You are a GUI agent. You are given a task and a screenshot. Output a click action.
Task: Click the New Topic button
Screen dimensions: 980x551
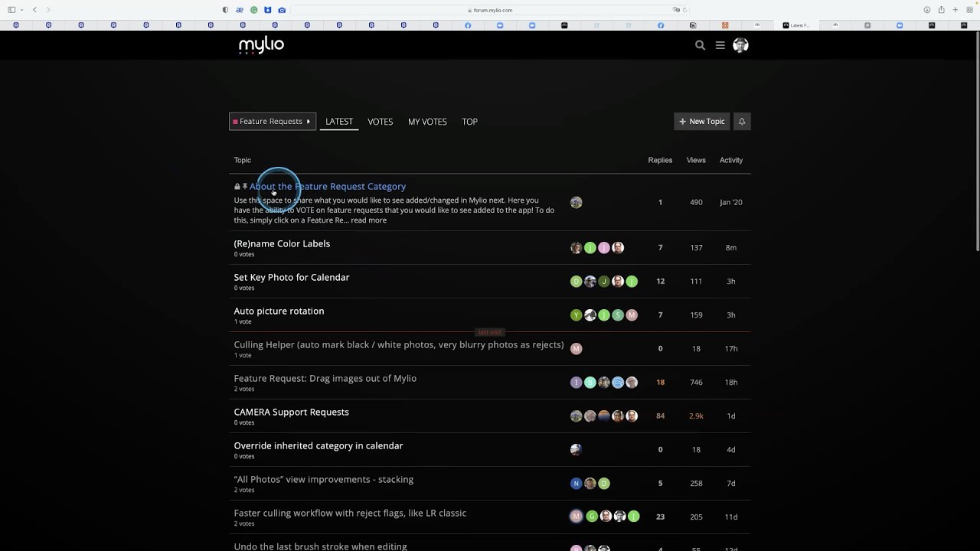pos(701,121)
